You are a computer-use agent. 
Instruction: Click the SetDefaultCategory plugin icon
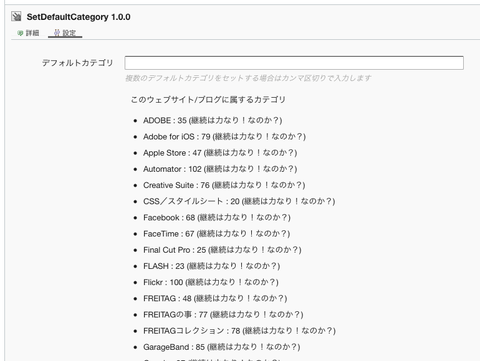pos(16,16)
